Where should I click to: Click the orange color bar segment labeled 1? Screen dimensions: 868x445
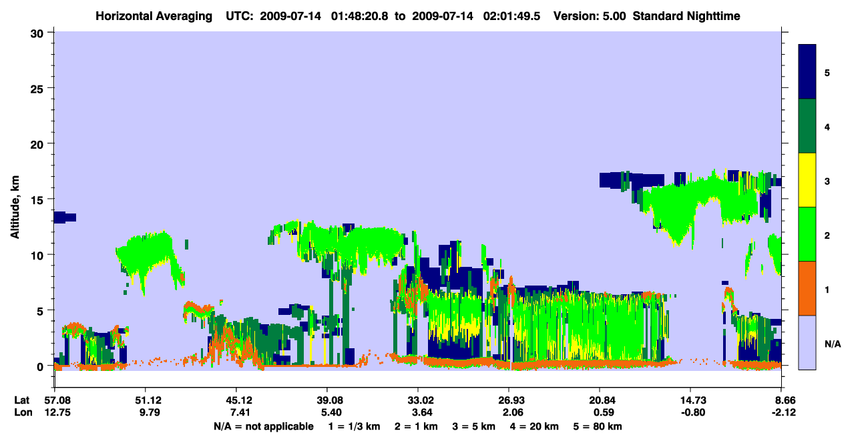pyautogui.click(x=807, y=288)
